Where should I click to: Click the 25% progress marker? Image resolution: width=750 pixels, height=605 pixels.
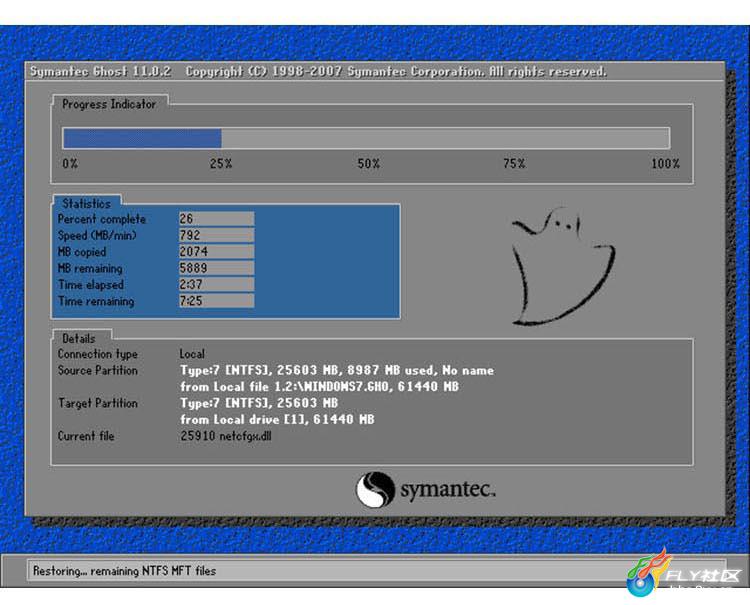221,164
